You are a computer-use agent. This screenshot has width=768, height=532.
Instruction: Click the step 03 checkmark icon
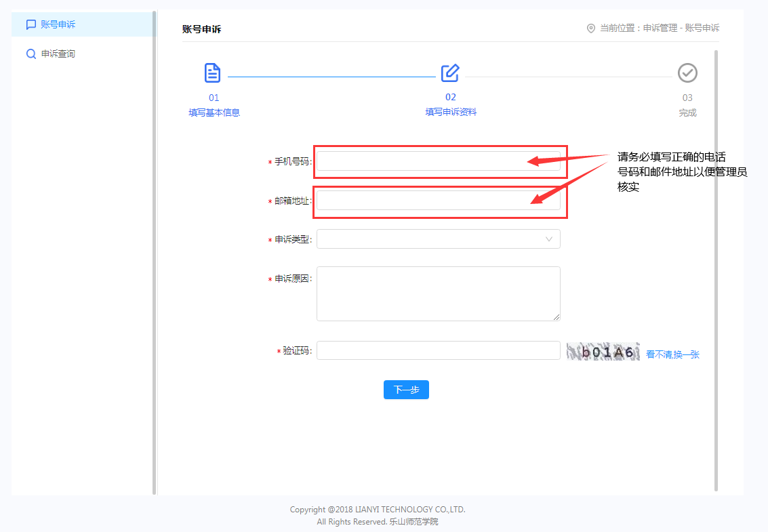(687, 73)
